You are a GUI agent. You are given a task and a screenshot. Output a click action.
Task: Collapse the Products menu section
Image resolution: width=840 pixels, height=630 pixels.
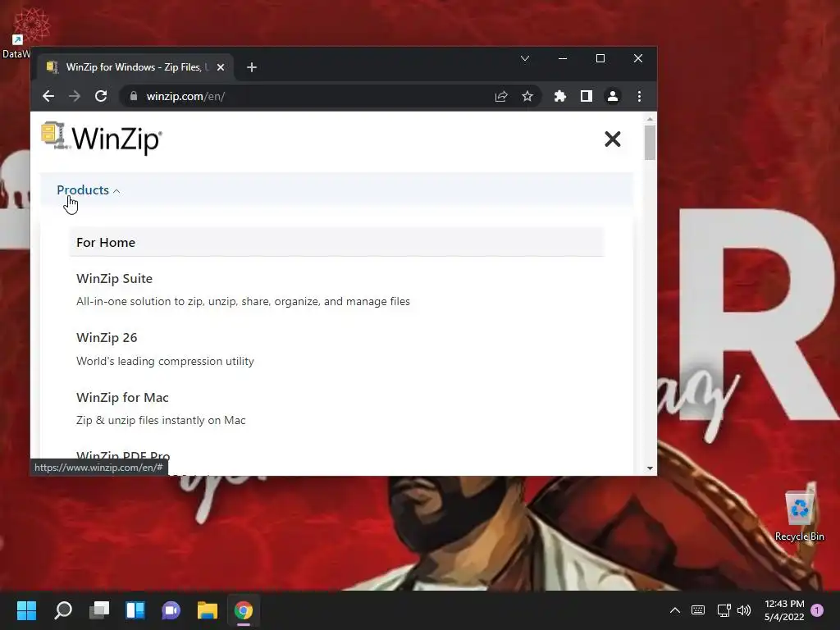coord(89,190)
